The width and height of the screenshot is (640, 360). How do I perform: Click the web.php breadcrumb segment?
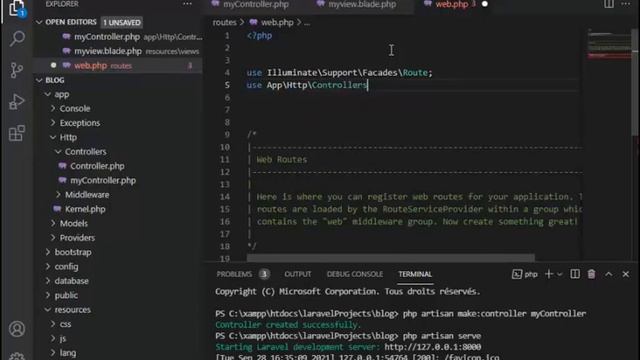[277, 22]
